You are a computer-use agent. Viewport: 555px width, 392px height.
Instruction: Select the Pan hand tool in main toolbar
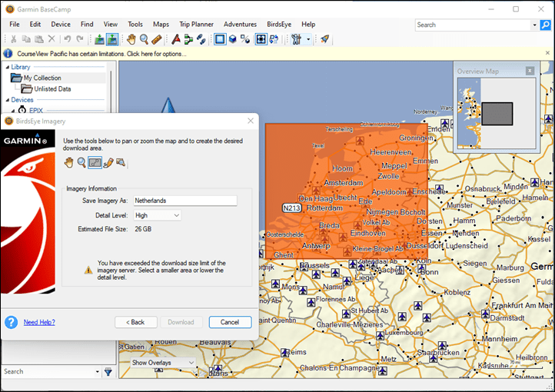pos(131,39)
